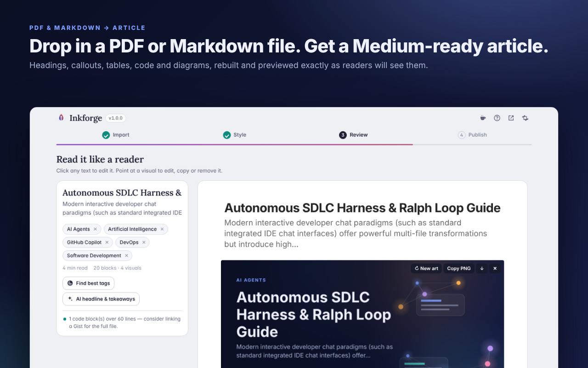Go to the Publish step
The width and height of the screenshot is (588, 368).
pyautogui.click(x=472, y=135)
